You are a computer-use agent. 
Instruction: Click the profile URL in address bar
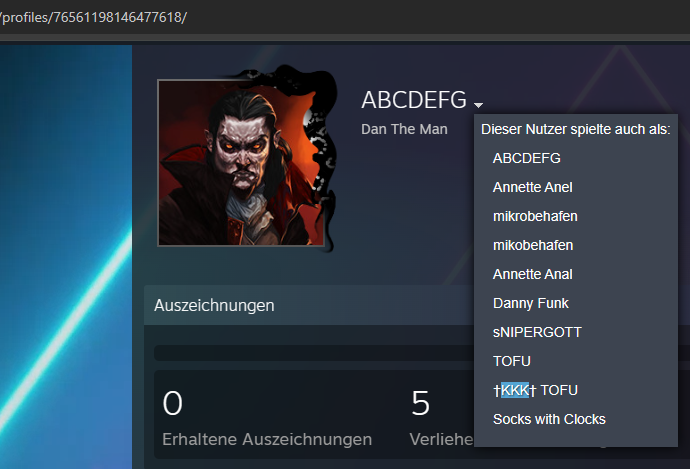tap(93, 17)
